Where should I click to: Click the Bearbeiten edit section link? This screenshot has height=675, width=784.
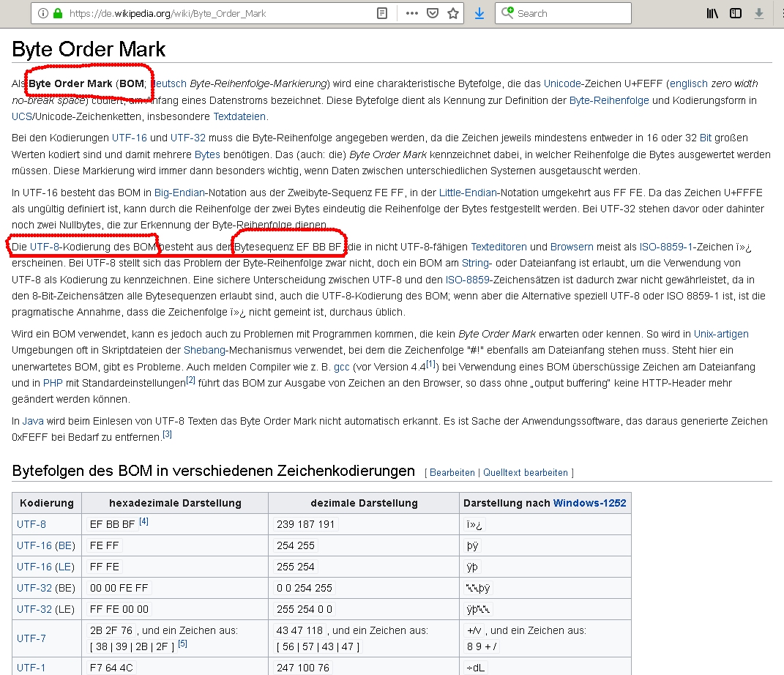click(x=452, y=473)
